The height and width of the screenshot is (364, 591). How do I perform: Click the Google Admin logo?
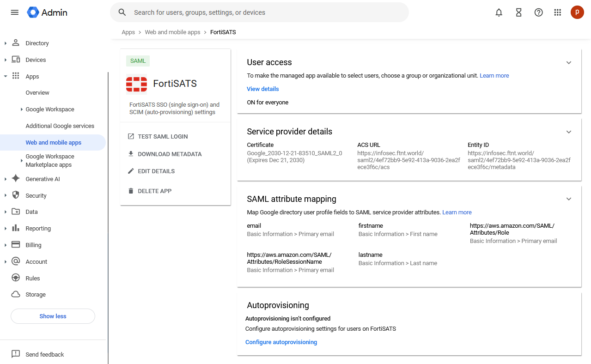(47, 12)
